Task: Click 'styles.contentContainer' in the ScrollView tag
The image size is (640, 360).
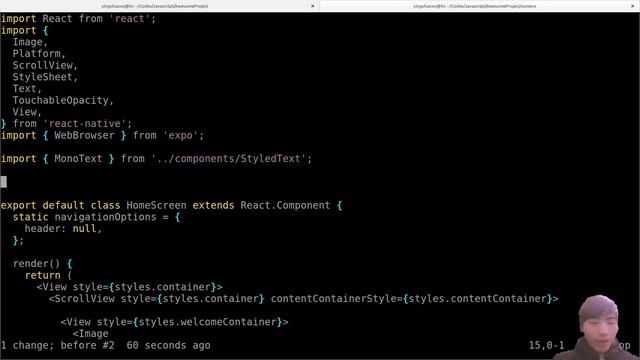Action: tap(478, 299)
